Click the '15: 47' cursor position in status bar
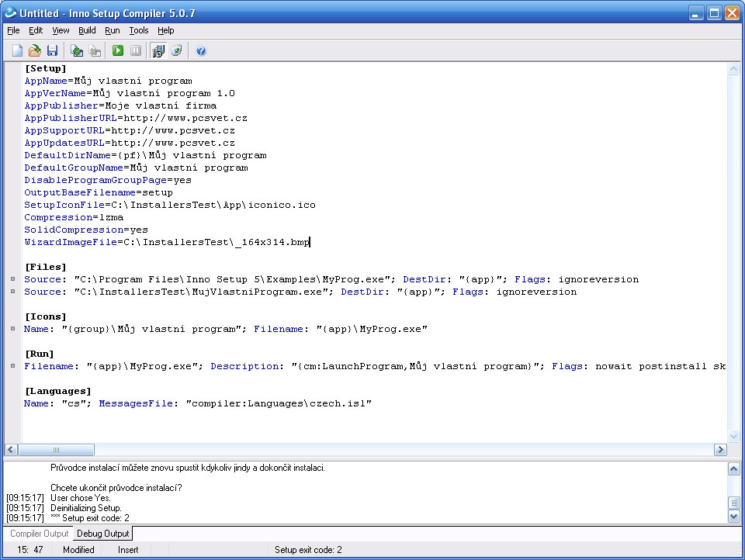Viewport: 745px width, 560px height. 30,550
